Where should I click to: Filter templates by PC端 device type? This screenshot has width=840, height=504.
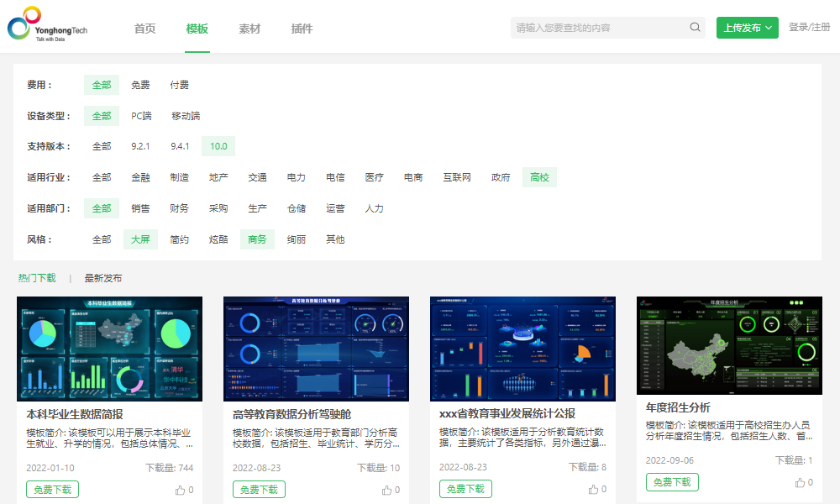(141, 115)
